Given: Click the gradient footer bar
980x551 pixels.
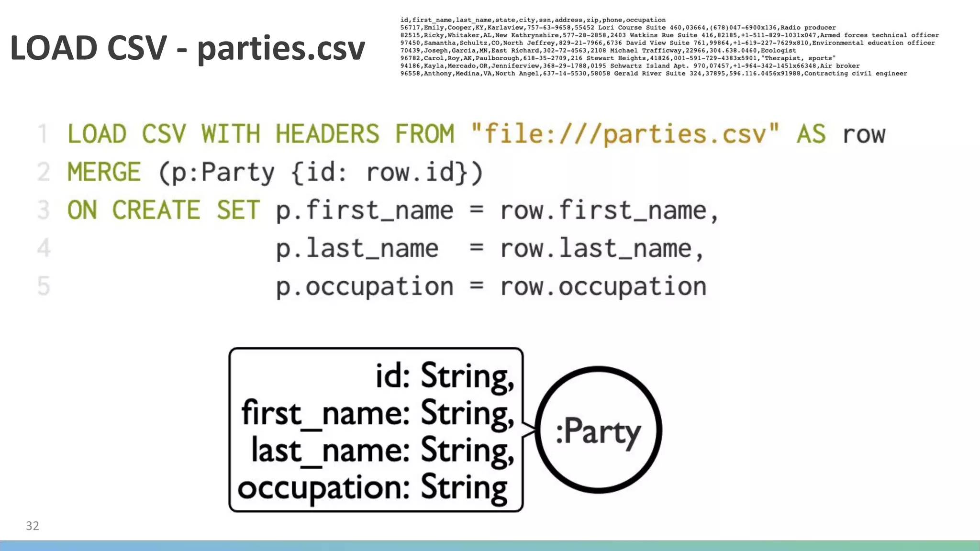Looking at the screenshot, I should click(490, 545).
